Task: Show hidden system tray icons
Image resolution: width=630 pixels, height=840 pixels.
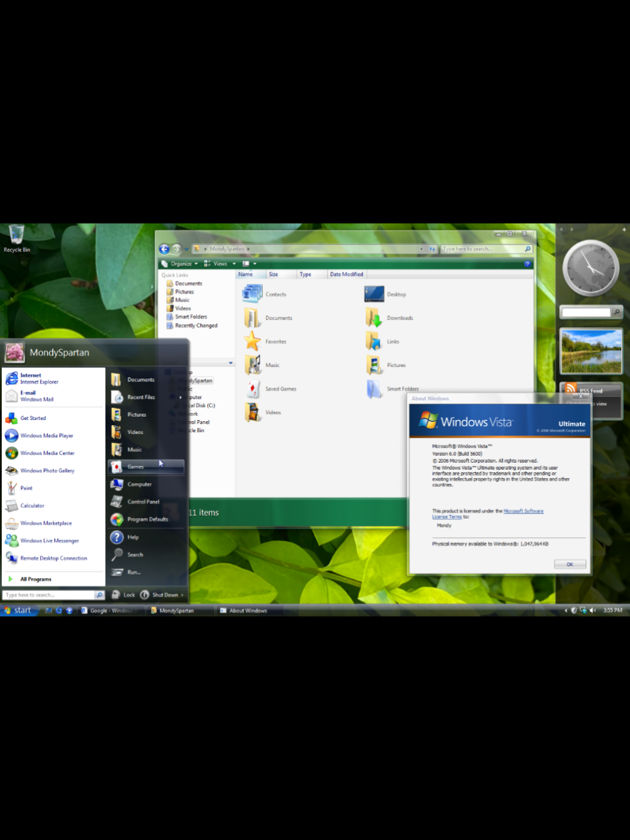Action: pos(566,610)
